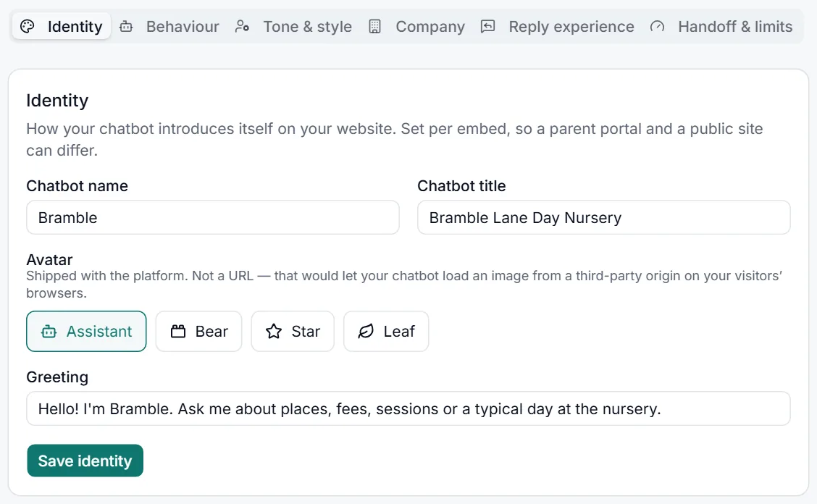Click the person-gear icon beside Tone & style

point(242,26)
